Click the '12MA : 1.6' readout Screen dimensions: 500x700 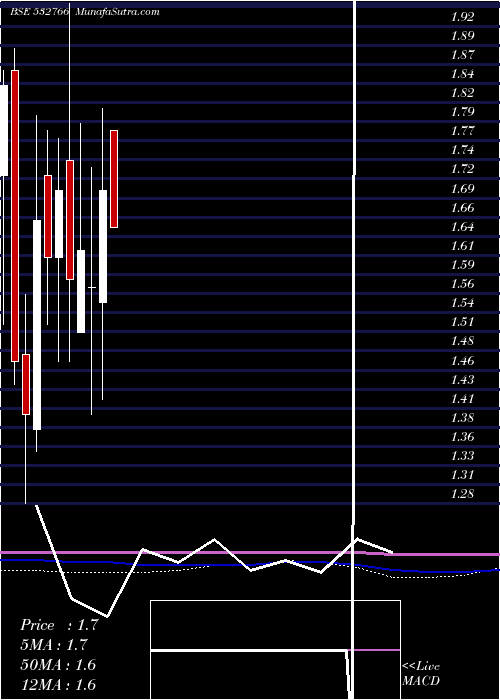point(58,684)
